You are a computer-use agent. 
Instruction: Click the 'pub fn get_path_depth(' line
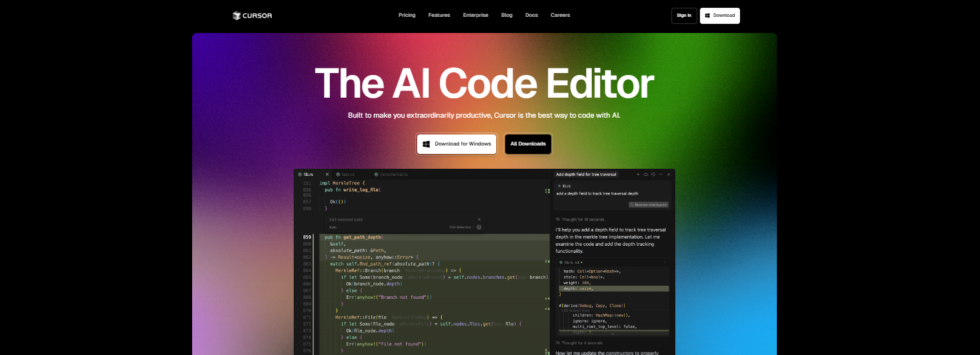pyautogui.click(x=354, y=237)
